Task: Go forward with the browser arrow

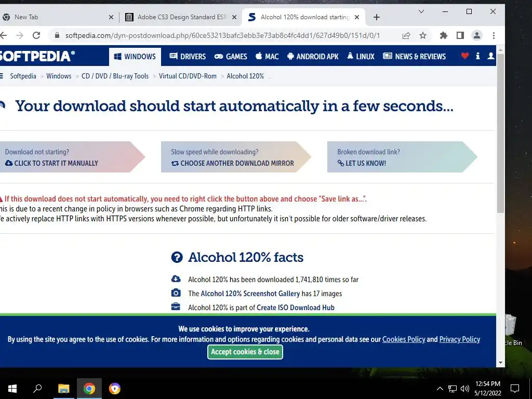Action: [20, 35]
